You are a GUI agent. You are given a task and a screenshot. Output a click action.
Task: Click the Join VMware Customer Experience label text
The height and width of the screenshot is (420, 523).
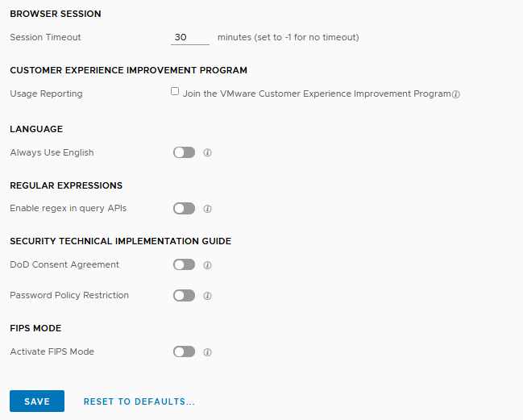tap(317, 94)
